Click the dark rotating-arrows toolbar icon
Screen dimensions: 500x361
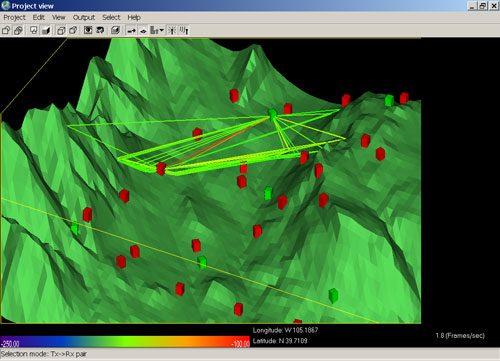click(x=100, y=31)
